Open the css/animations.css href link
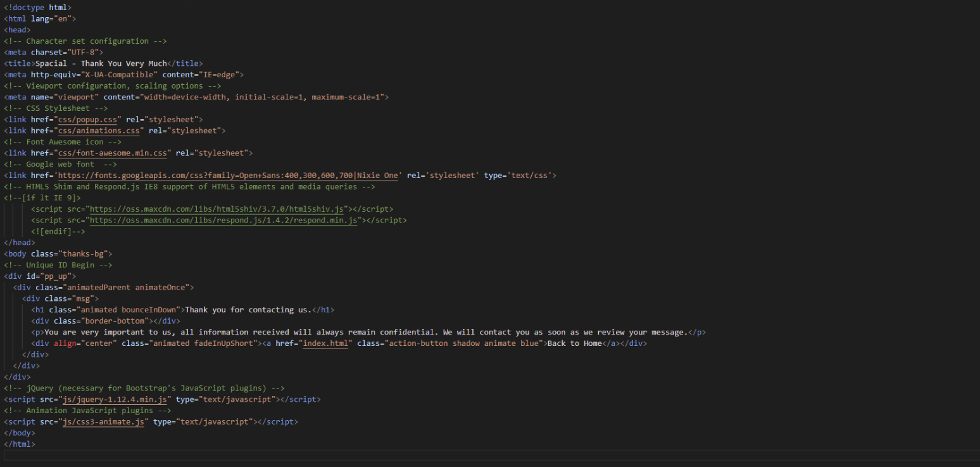This screenshot has height=467, width=980. click(99, 131)
